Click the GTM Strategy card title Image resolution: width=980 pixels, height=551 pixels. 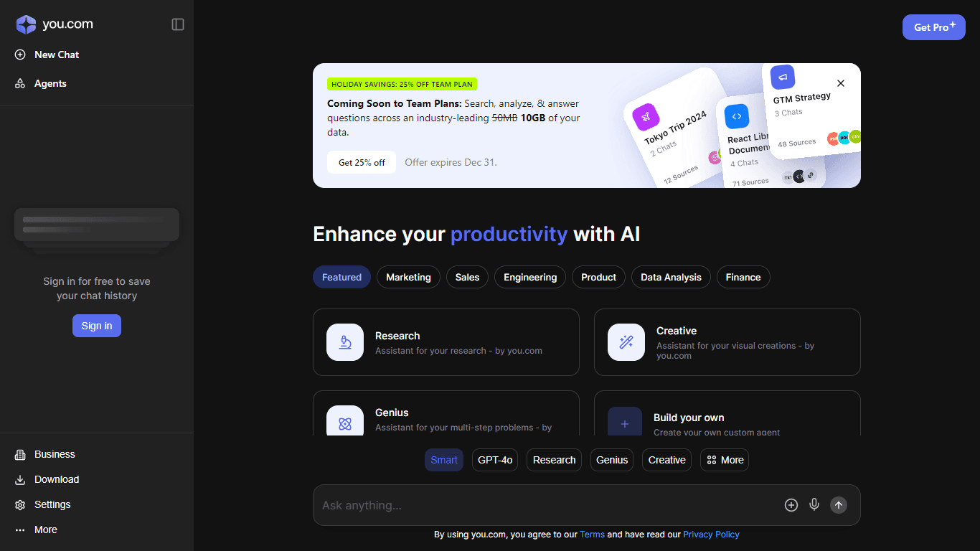802,97
